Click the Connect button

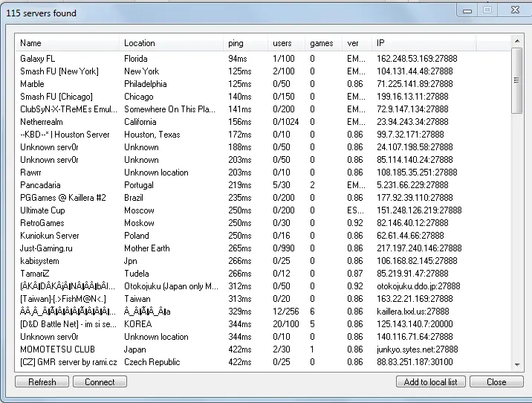point(100,381)
